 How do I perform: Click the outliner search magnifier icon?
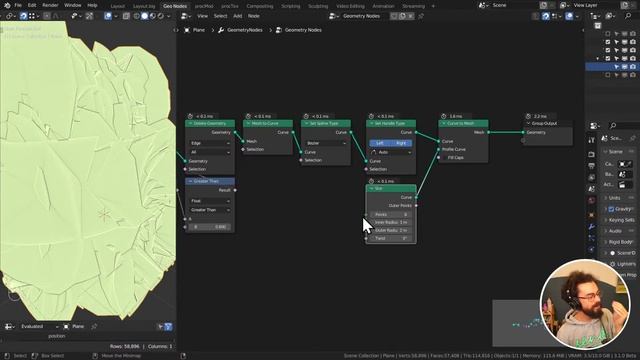click(628, 16)
